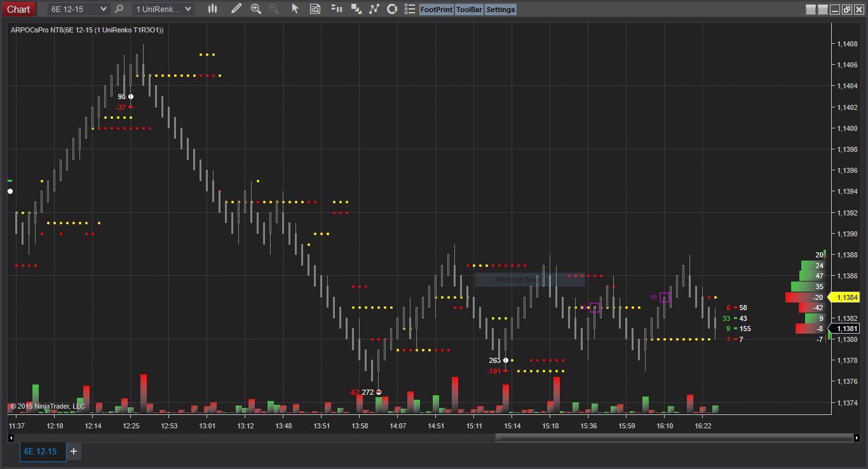Click the zoom in magnifier icon
The height and width of the screenshot is (469, 868).
click(256, 9)
